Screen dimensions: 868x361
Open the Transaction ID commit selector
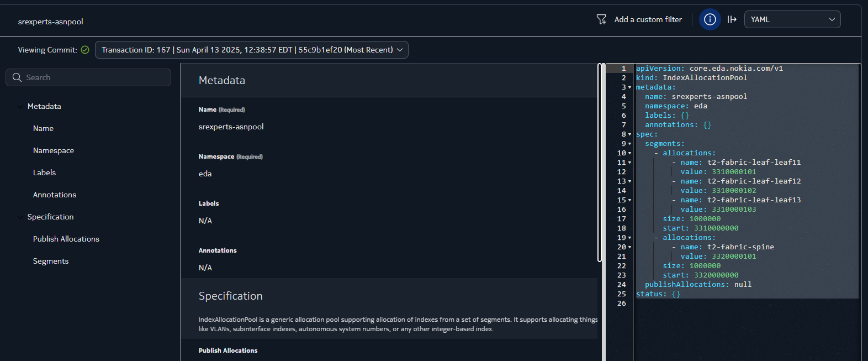(252, 50)
